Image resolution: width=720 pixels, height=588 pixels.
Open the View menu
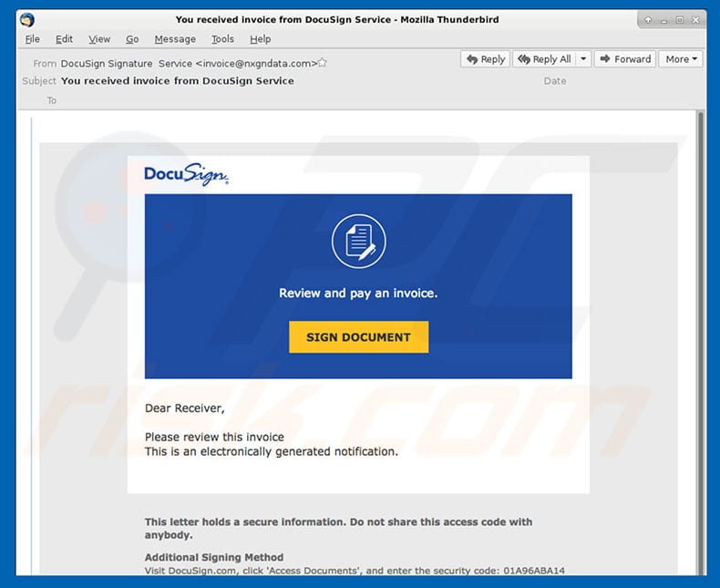99,39
